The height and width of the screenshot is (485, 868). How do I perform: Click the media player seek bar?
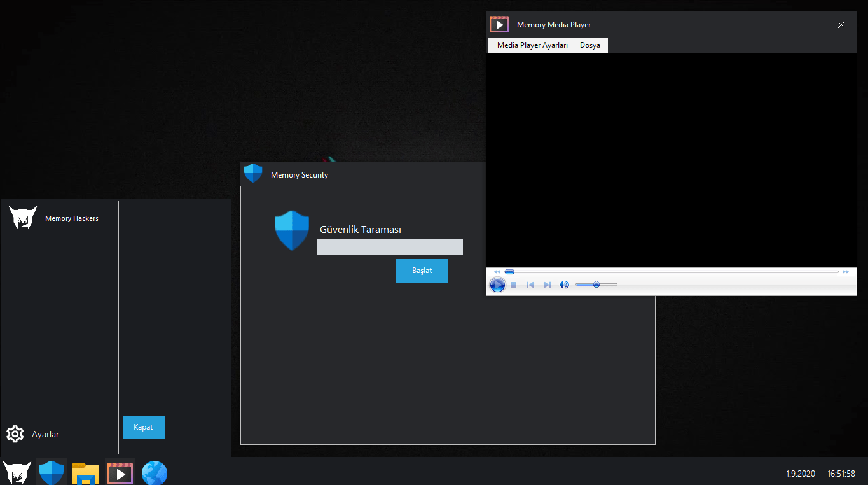coord(672,272)
